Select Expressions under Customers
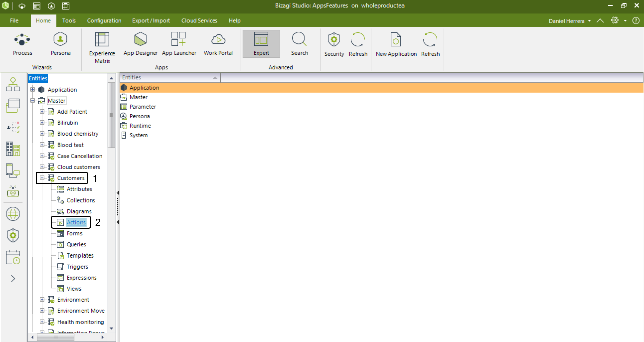Image resolution: width=644 pixels, height=342 pixels. [82, 277]
